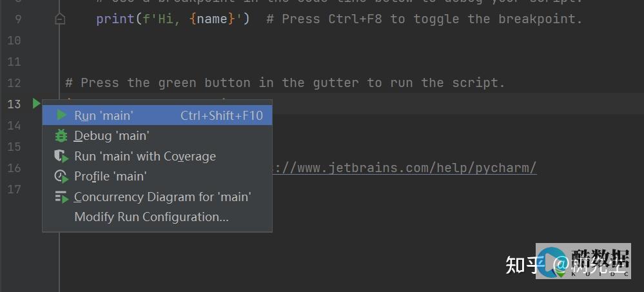Collapse the code block using line 9 fold marker
The width and height of the screenshot is (644, 292).
tap(60, 19)
